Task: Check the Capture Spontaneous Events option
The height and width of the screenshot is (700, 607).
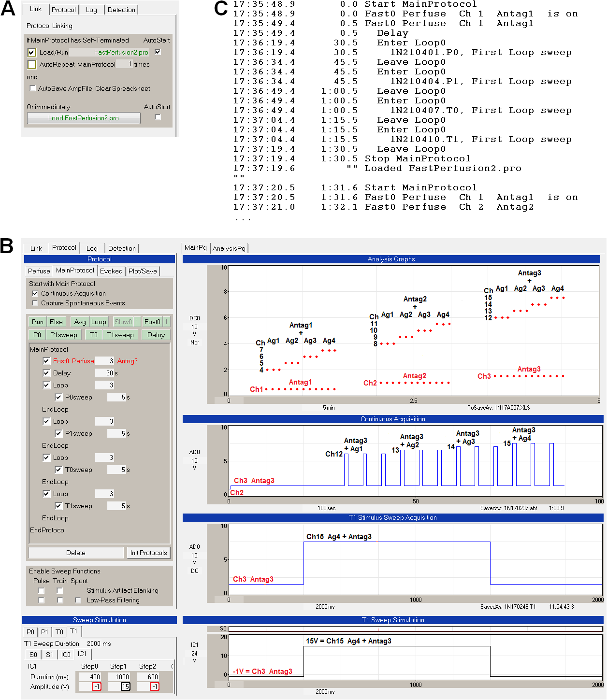Action: click(35, 303)
